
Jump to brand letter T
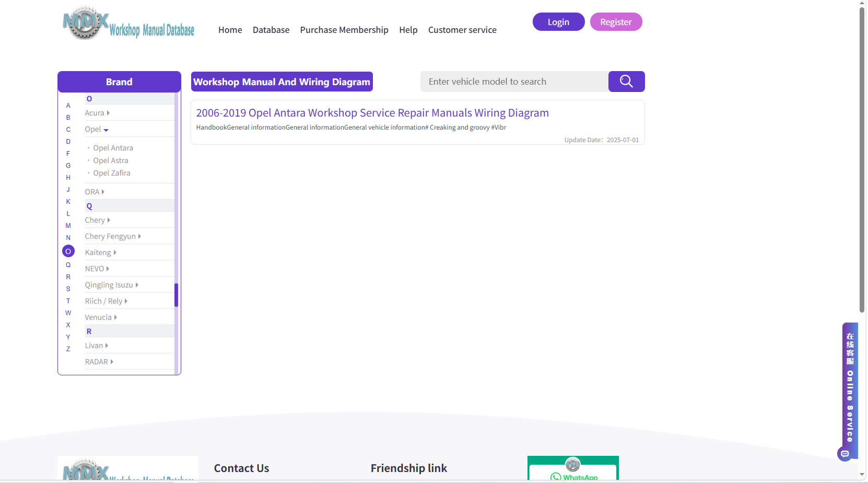point(68,301)
